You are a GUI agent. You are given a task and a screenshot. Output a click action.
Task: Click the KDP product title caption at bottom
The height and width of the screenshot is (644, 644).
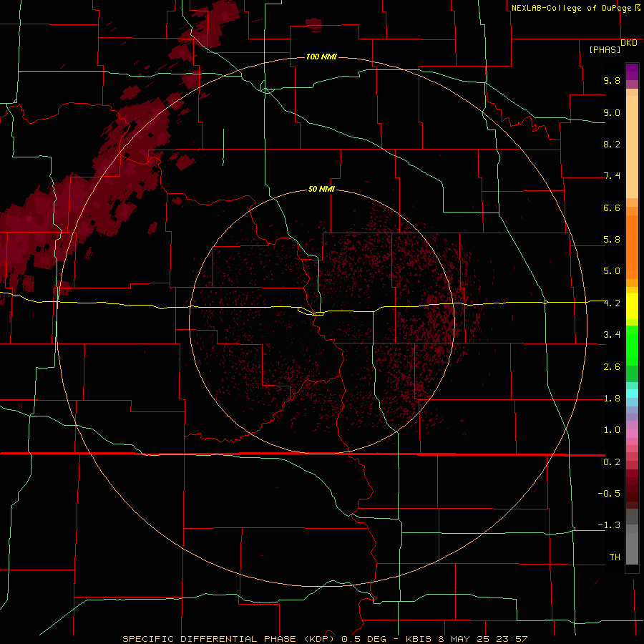325,639
